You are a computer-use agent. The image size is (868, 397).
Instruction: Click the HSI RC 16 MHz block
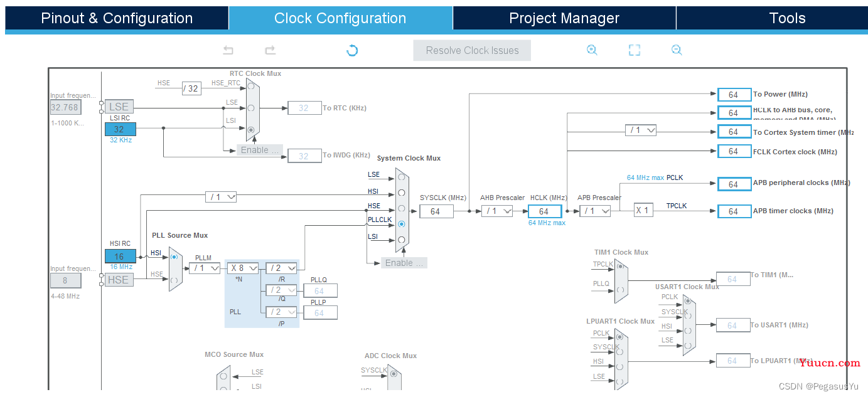[119, 256]
